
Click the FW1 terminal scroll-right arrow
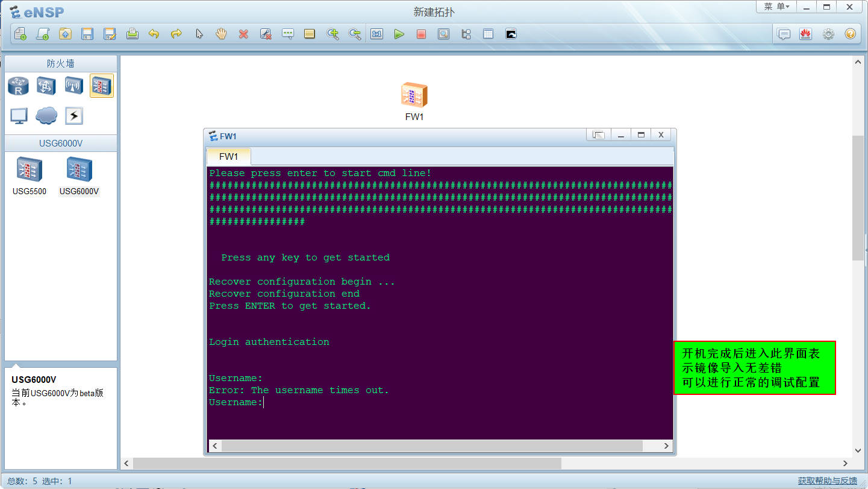[x=666, y=446]
